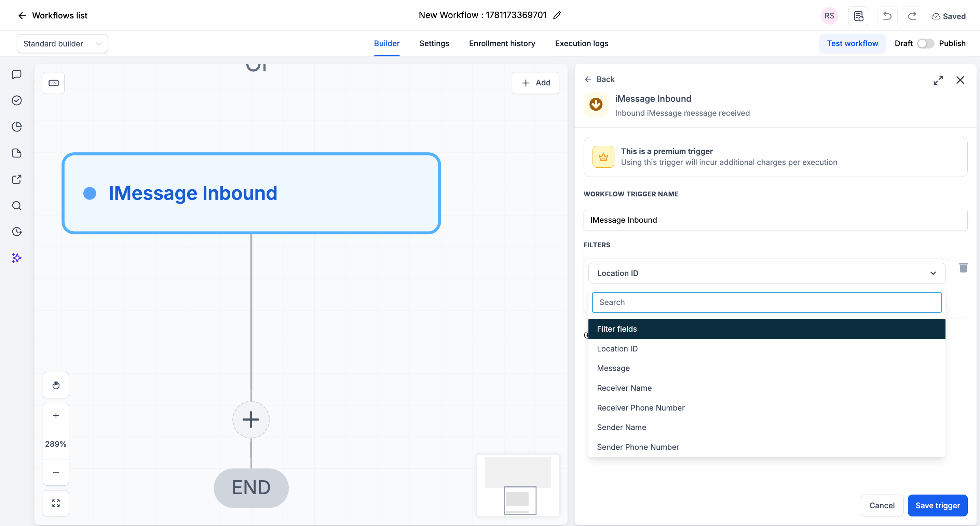Activate hand pan tool

56,385
